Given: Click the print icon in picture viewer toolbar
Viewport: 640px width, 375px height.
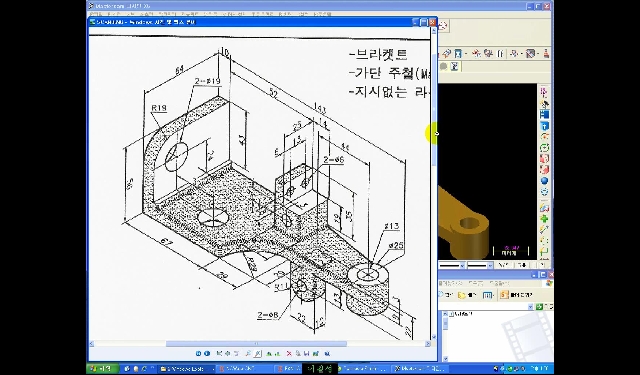Looking at the screenshot, I should (298, 353).
